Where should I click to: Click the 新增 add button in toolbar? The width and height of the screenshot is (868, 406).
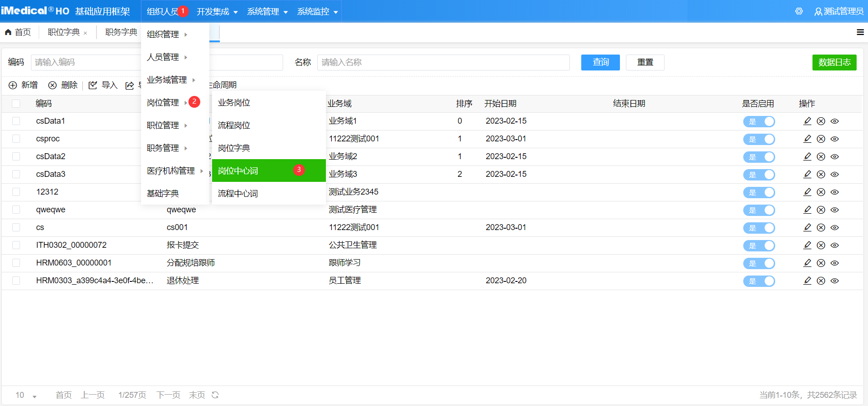[23, 85]
